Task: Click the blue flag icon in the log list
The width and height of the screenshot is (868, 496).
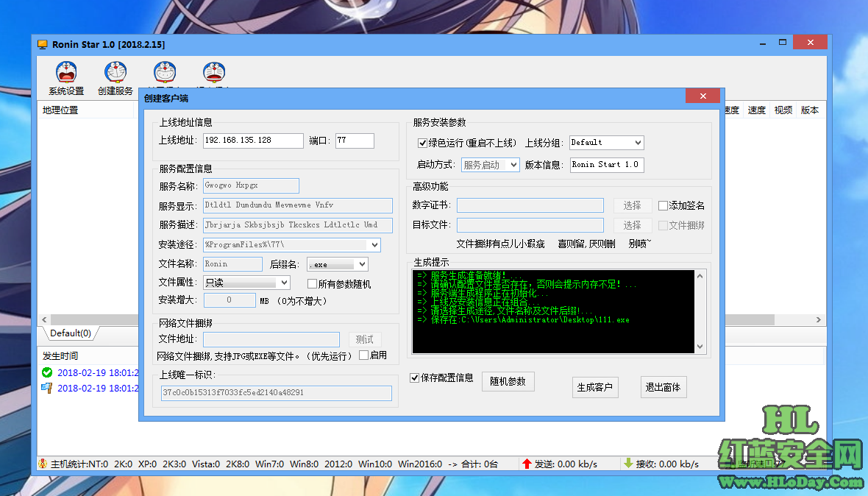Action: click(47, 388)
